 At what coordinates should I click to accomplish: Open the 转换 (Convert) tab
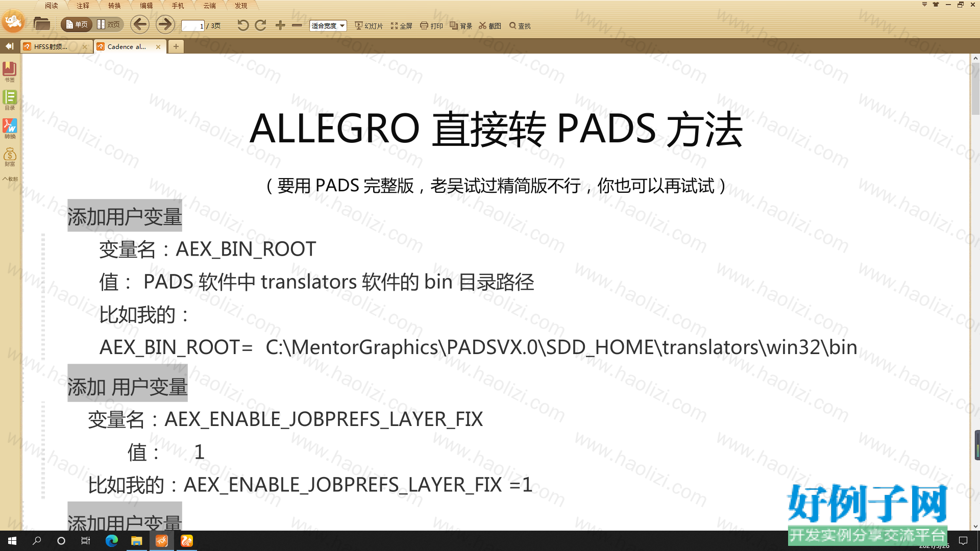pyautogui.click(x=114, y=6)
